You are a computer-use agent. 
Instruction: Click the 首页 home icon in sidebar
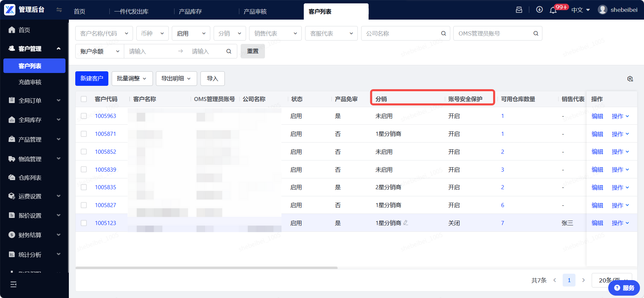pyautogui.click(x=12, y=30)
